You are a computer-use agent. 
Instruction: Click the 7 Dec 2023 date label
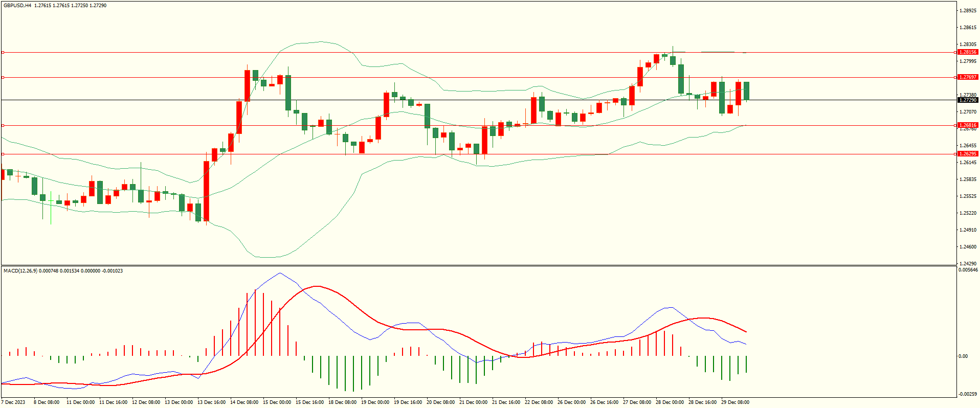(13, 402)
